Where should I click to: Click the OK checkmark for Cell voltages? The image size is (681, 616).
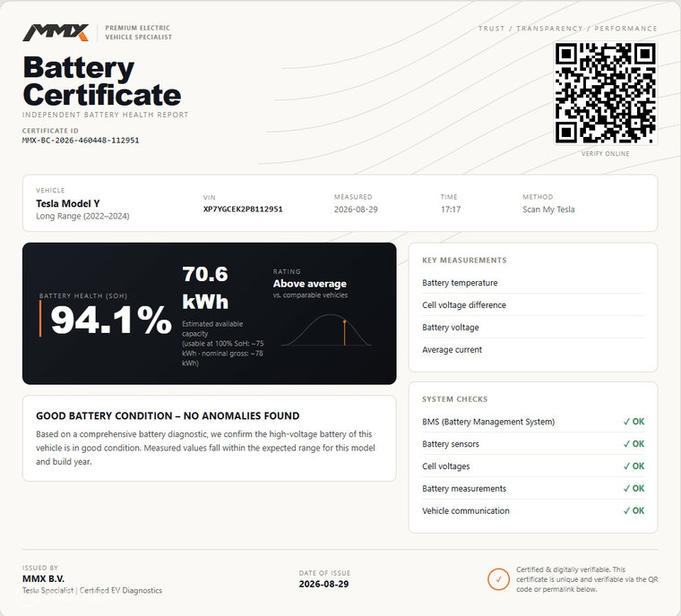coord(634,466)
